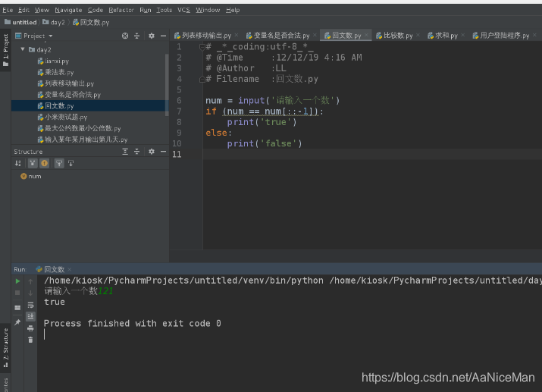
Task: Hide the Structure panel with minus icon
Action: (x=163, y=152)
